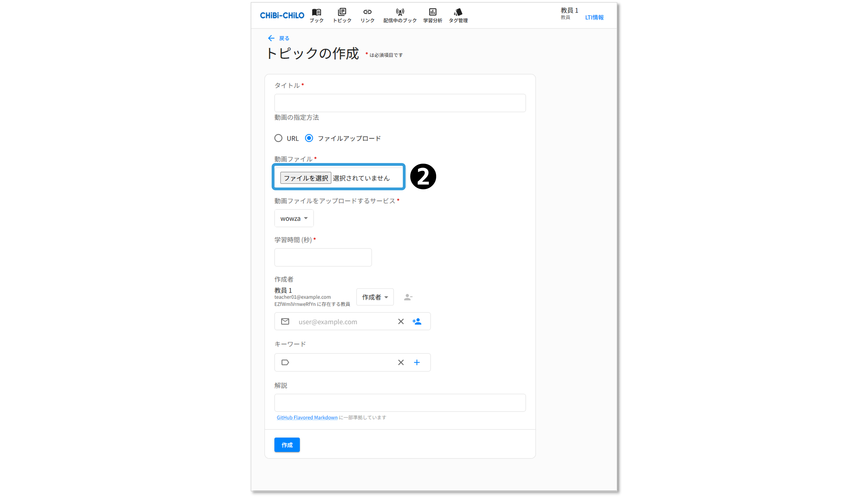The width and height of the screenshot is (868, 497).
Task: Click the remove-author person-minus icon
Action: pyautogui.click(x=408, y=297)
